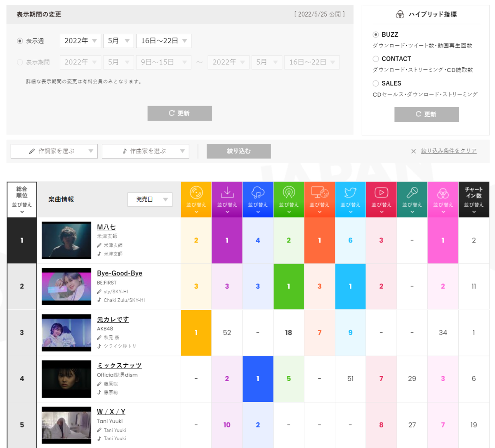The image size is (495, 448).
Task: Open the 作曲家を選ぶ composer dropdown
Action: 146,151
